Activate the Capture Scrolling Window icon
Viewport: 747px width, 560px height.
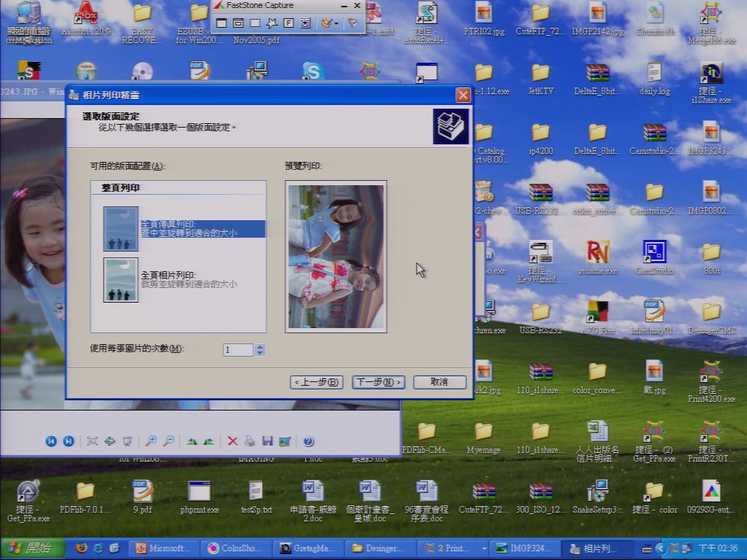tap(306, 23)
